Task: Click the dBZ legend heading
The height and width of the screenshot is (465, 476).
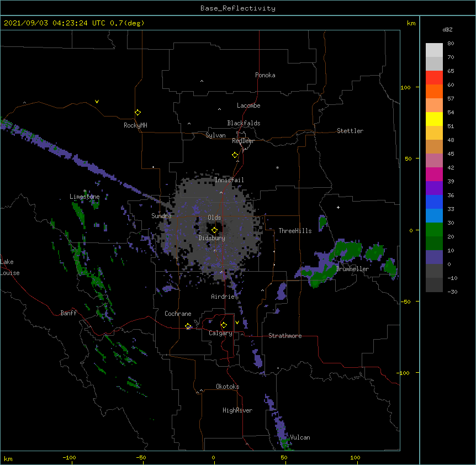Action: coord(447,29)
